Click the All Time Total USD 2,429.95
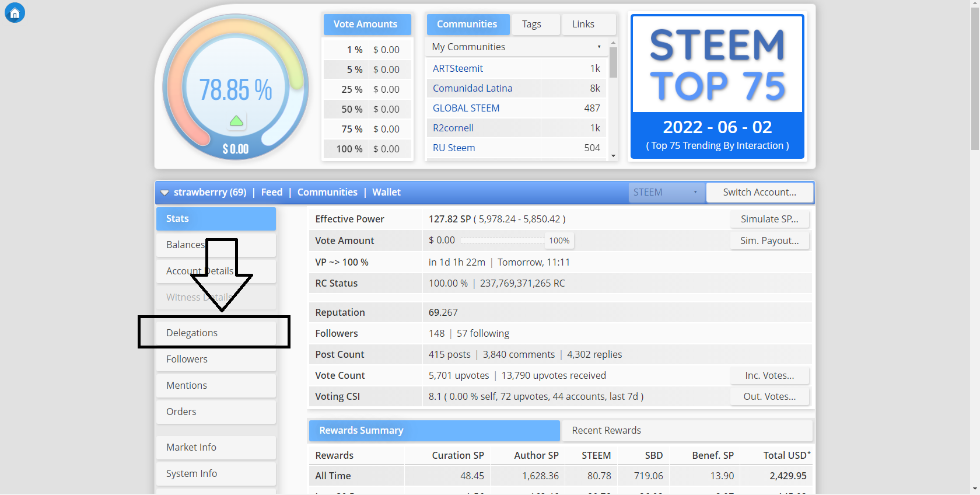This screenshot has width=980, height=495. click(788, 476)
